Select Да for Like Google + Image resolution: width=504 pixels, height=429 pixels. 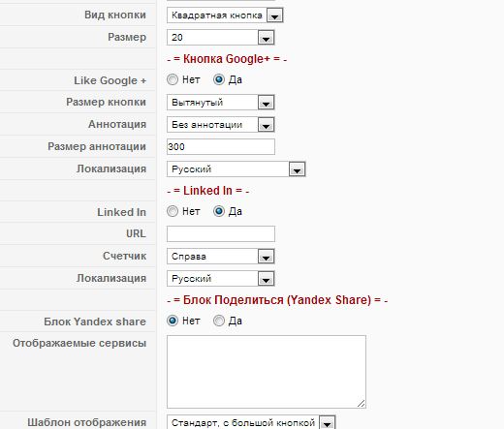219,79
